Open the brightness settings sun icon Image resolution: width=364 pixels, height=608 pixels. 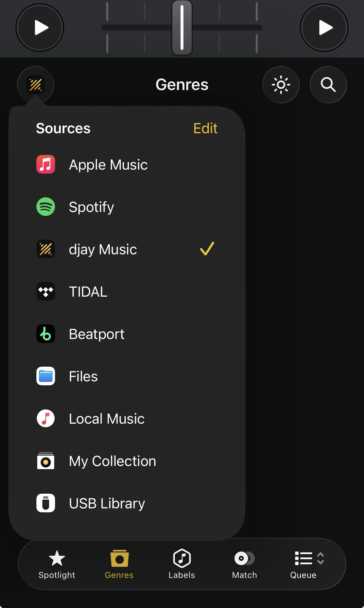click(x=281, y=85)
